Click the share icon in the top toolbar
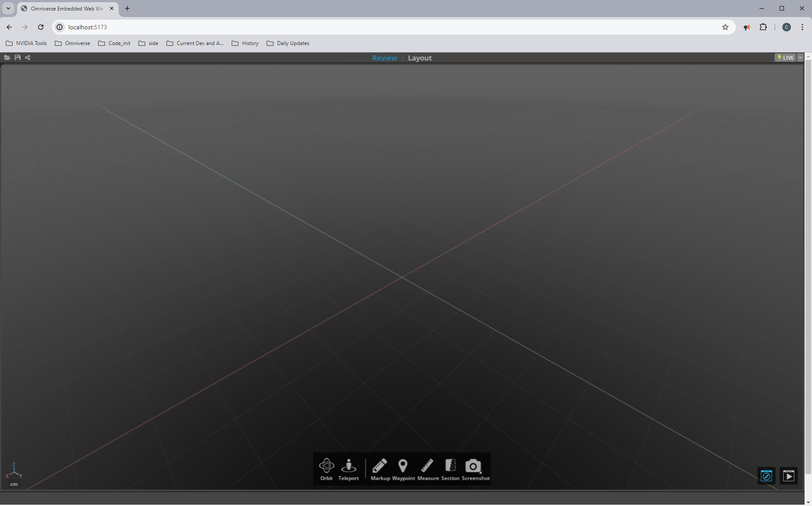The image size is (812, 506). [28, 57]
